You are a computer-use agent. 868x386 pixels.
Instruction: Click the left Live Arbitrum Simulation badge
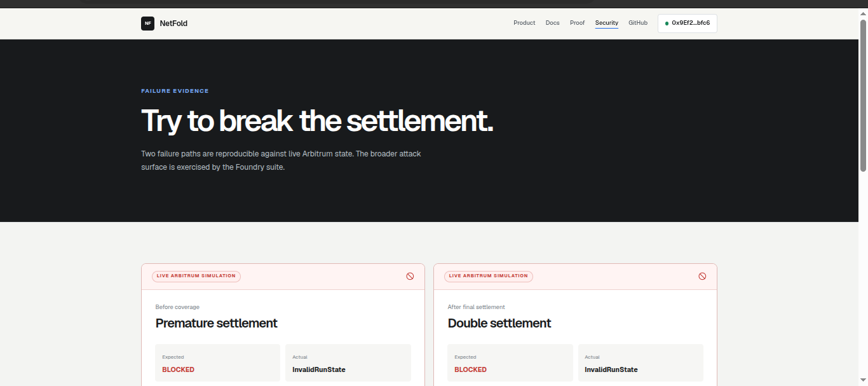click(x=196, y=276)
